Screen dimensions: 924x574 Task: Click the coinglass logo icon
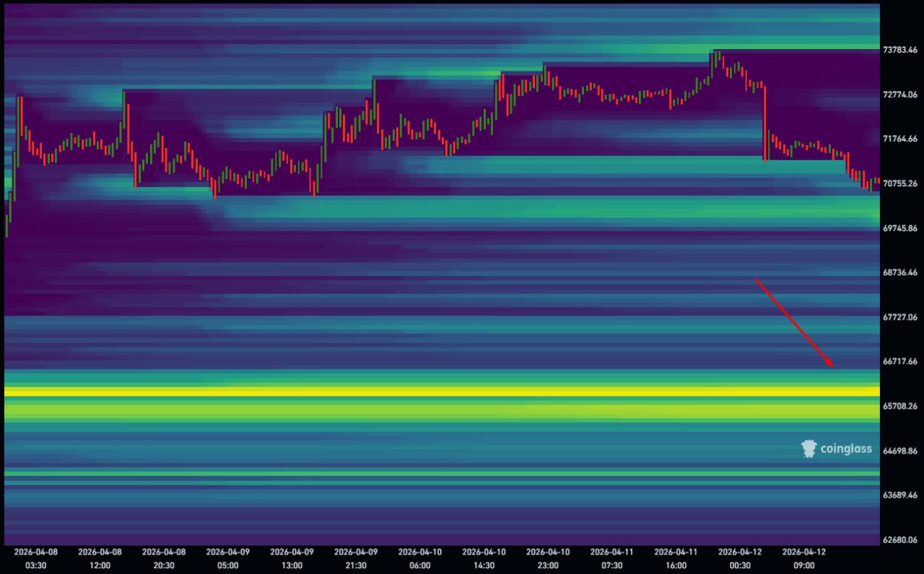coord(809,449)
